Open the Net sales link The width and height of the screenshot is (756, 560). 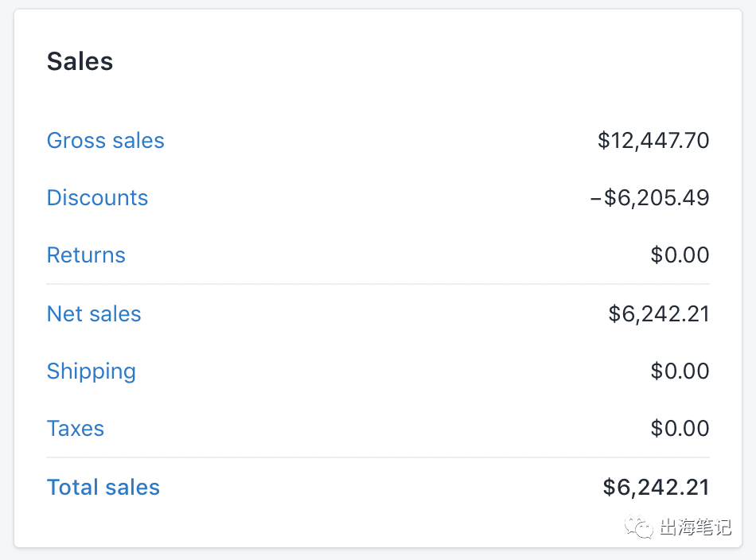[94, 313]
